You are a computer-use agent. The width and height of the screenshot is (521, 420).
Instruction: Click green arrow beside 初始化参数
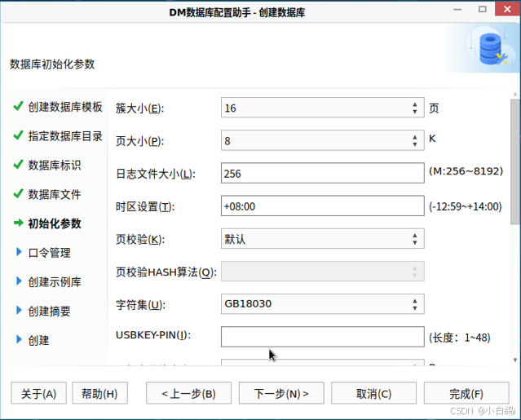click(19, 223)
